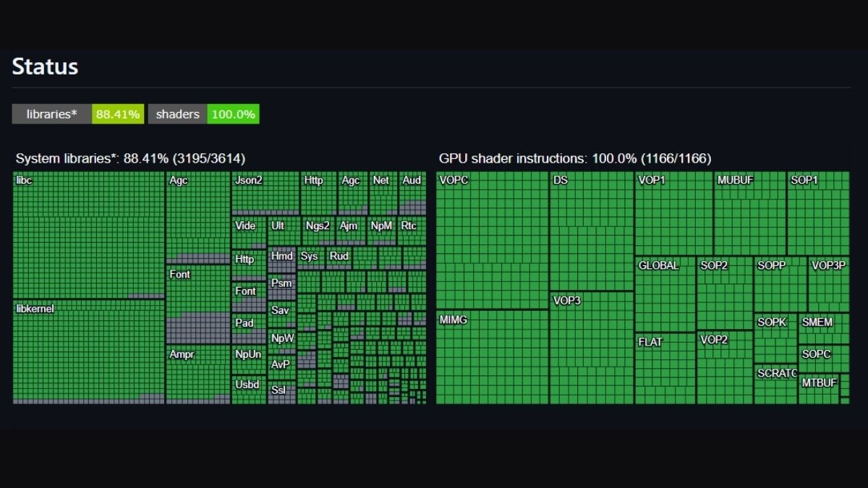Click the Sav library block
Image resolution: width=868 pixels, height=488 pixels.
(282, 315)
